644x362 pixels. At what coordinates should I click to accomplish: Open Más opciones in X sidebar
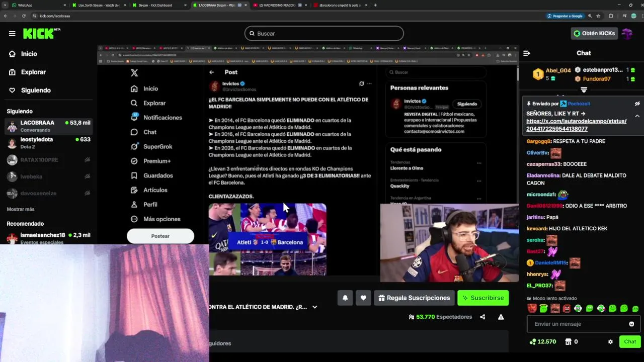(155, 219)
